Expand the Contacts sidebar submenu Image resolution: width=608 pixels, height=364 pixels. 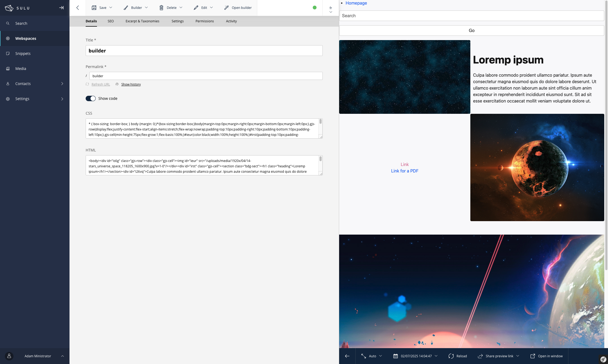pyautogui.click(x=62, y=84)
